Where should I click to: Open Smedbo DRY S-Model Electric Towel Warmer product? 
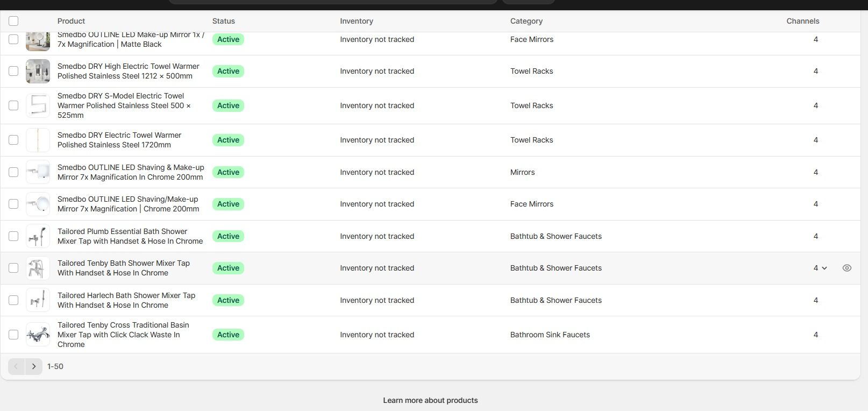tap(124, 105)
